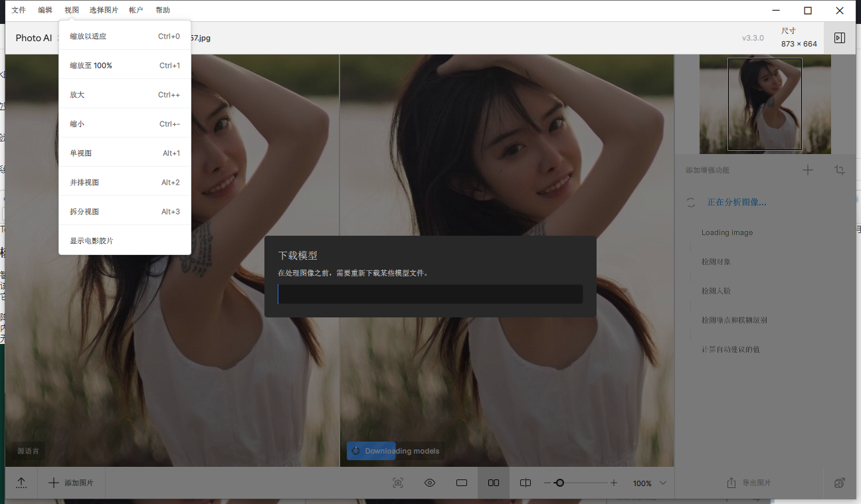Click the plus icon to add enhancement

point(808,170)
